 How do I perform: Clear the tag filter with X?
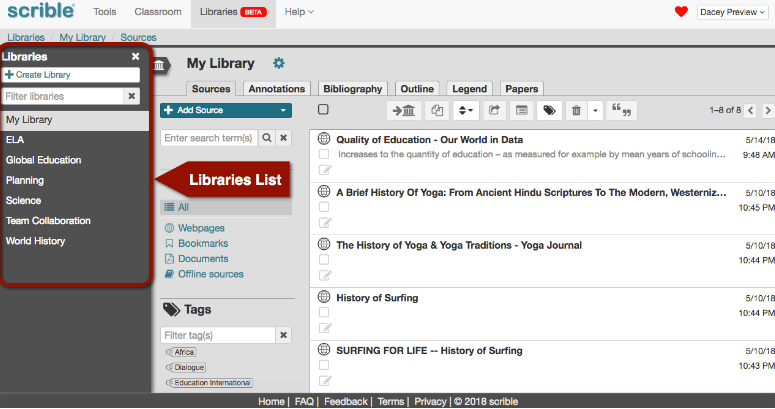(x=283, y=335)
